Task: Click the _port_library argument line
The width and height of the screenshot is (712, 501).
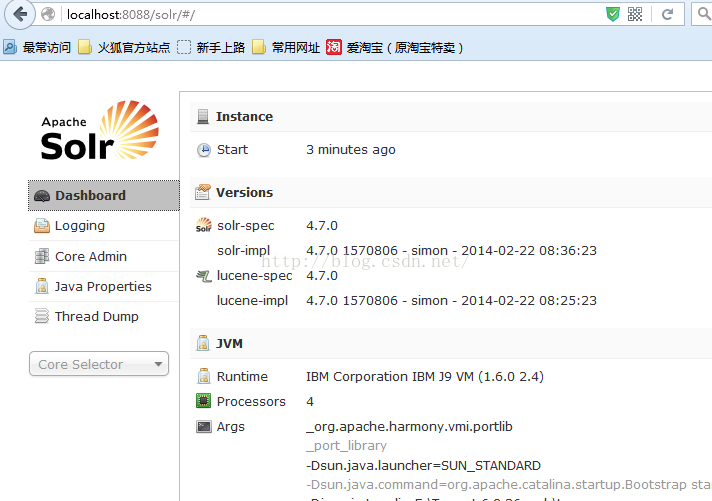Action: 346,446
